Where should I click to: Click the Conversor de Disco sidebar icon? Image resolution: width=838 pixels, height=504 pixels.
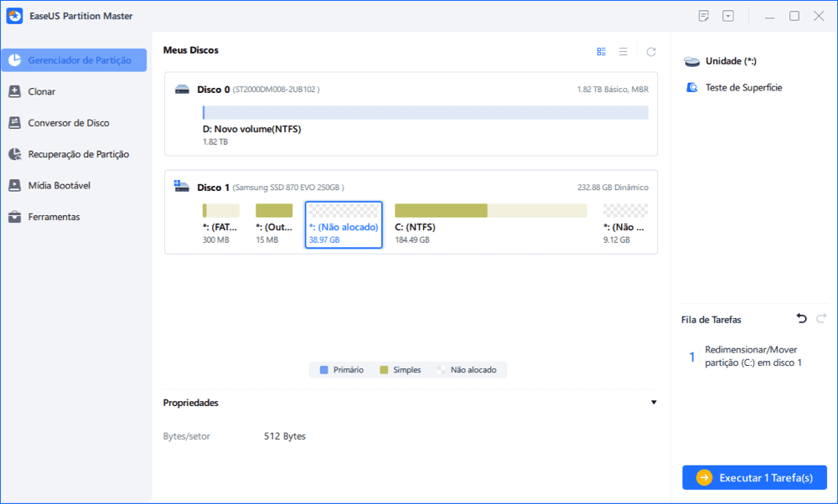pyautogui.click(x=14, y=123)
